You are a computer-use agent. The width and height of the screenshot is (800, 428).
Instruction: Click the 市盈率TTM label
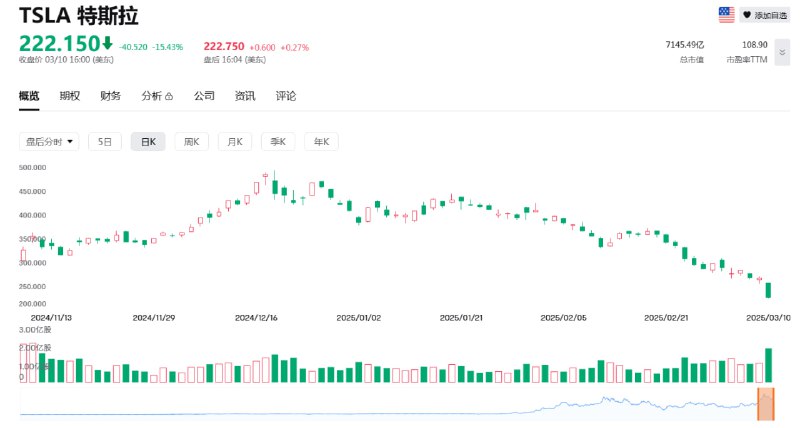pyautogui.click(x=747, y=60)
